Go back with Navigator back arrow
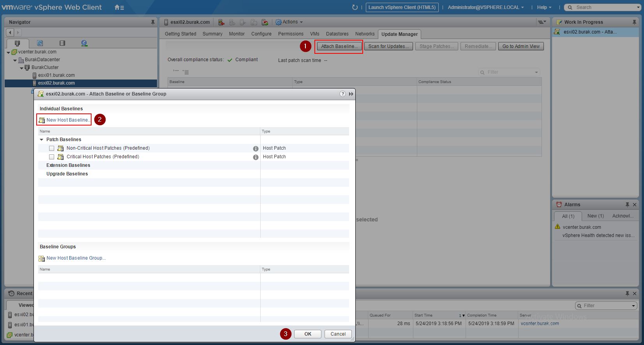Viewport: 644px width, 345px height. [x=11, y=33]
